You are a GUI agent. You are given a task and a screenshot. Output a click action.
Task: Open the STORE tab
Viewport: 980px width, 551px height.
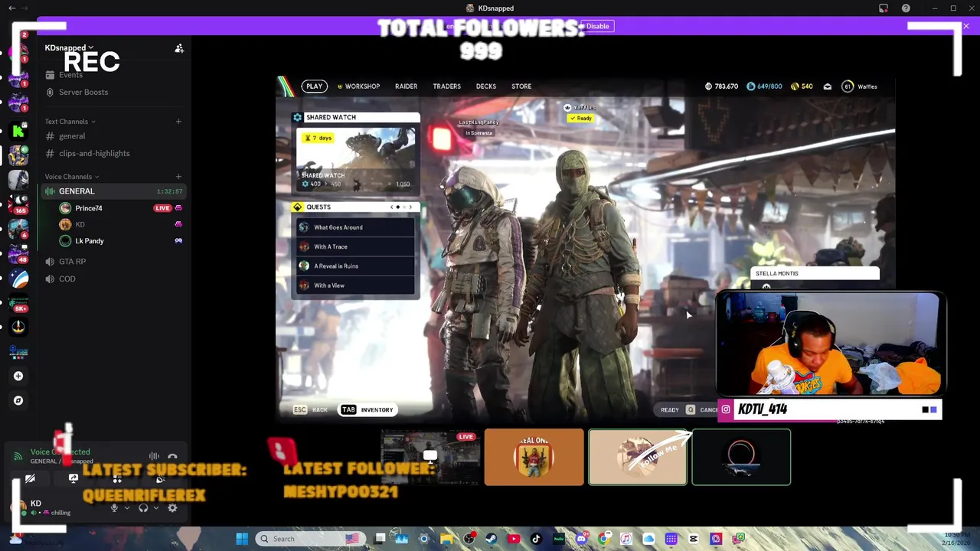521,86
